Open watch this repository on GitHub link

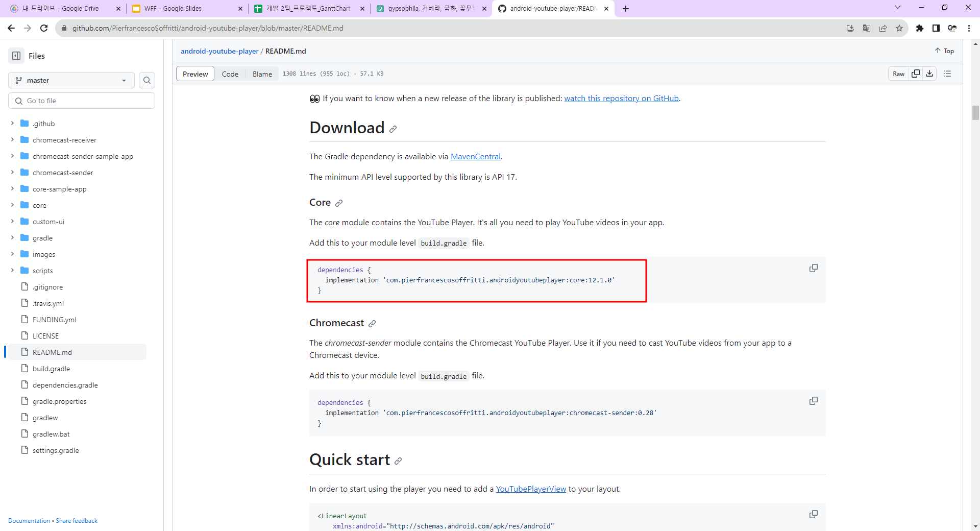pos(621,99)
